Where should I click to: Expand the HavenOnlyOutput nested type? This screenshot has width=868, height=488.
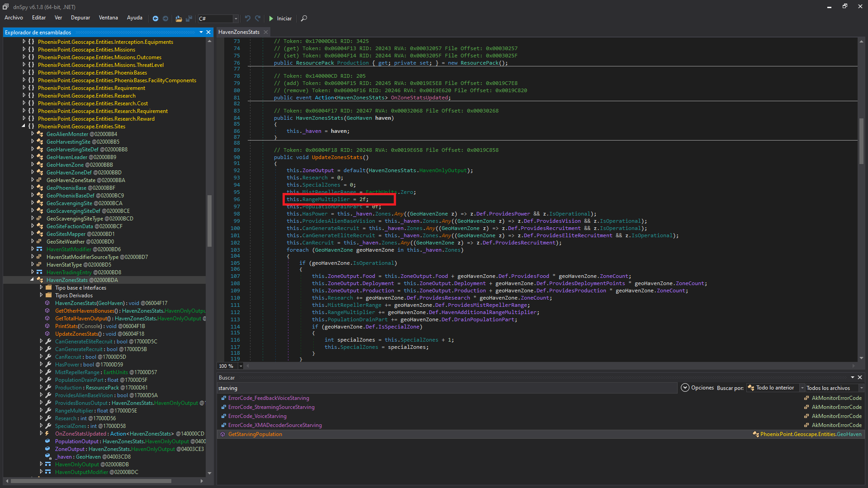click(x=41, y=465)
